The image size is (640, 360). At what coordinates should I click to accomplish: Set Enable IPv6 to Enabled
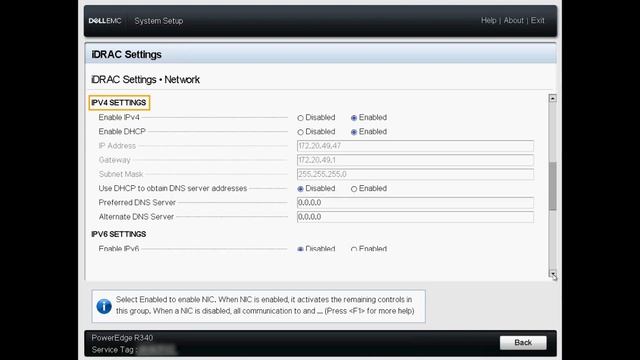pyautogui.click(x=354, y=249)
